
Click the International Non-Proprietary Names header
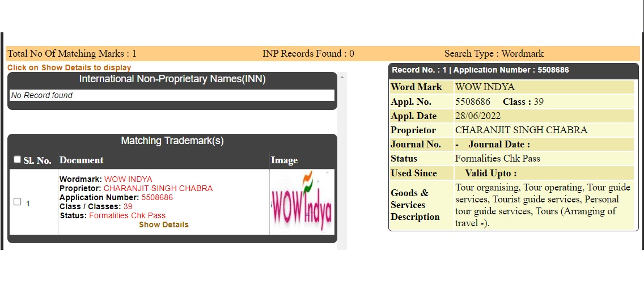(172, 79)
